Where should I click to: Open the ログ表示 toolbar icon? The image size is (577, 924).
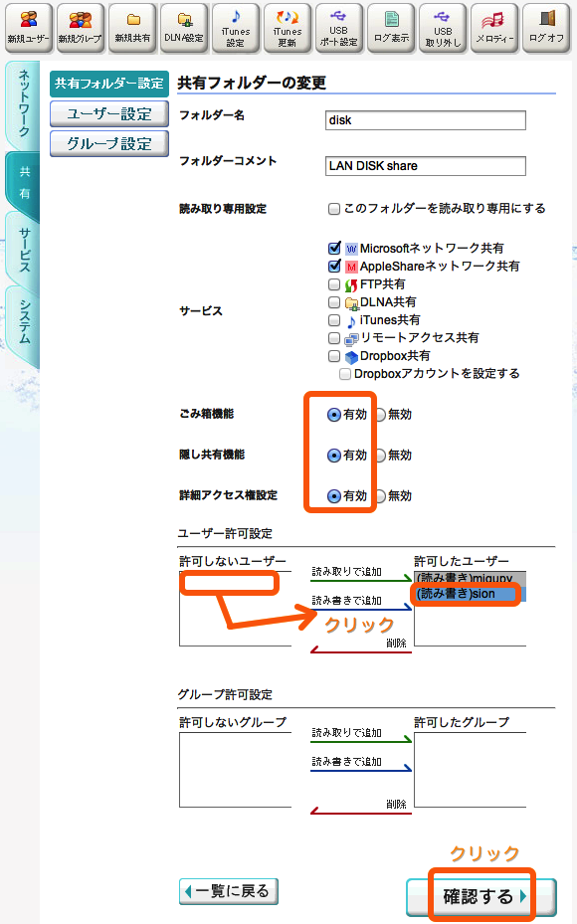click(391, 28)
